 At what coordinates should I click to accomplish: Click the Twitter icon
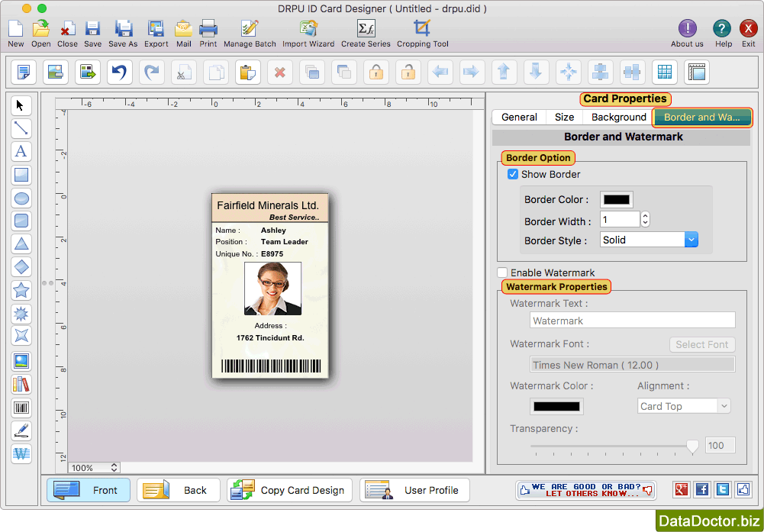point(723,489)
